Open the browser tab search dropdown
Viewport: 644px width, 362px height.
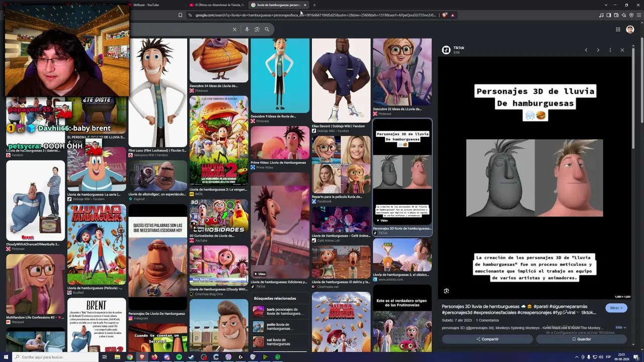[x=606, y=5]
